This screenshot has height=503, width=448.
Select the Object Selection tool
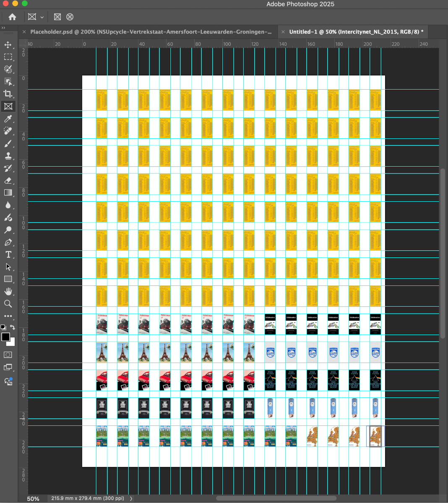pyautogui.click(x=8, y=82)
